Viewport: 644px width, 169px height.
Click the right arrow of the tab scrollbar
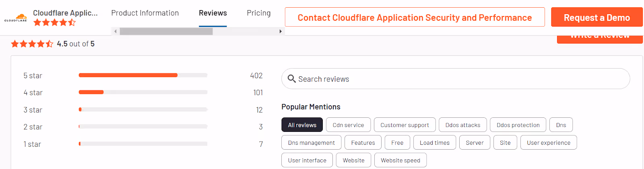(x=281, y=31)
